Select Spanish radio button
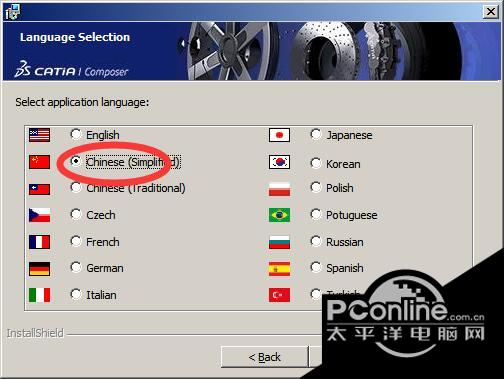 click(x=316, y=267)
